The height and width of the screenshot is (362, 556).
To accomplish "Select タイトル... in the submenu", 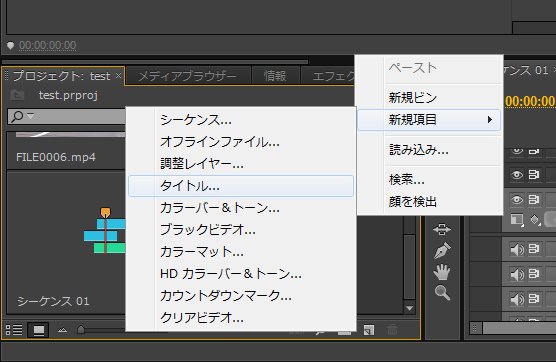I will click(241, 186).
